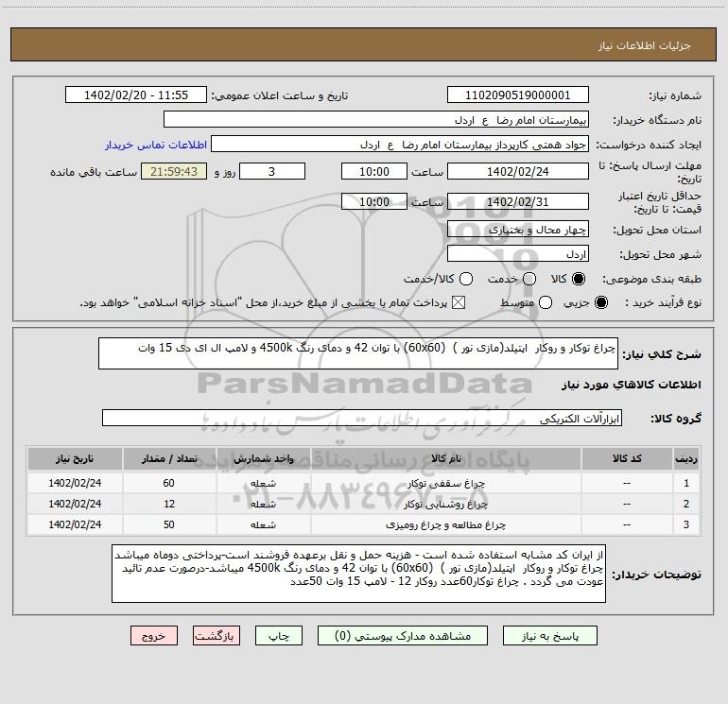728x704 pixels.
Task: Click the price validity date 1402/02/31 field
Action: pos(518,201)
